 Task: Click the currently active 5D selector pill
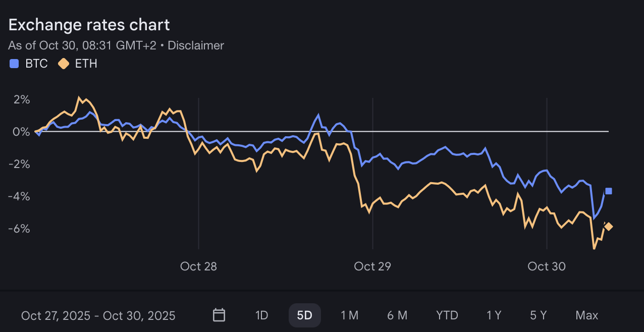click(304, 314)
